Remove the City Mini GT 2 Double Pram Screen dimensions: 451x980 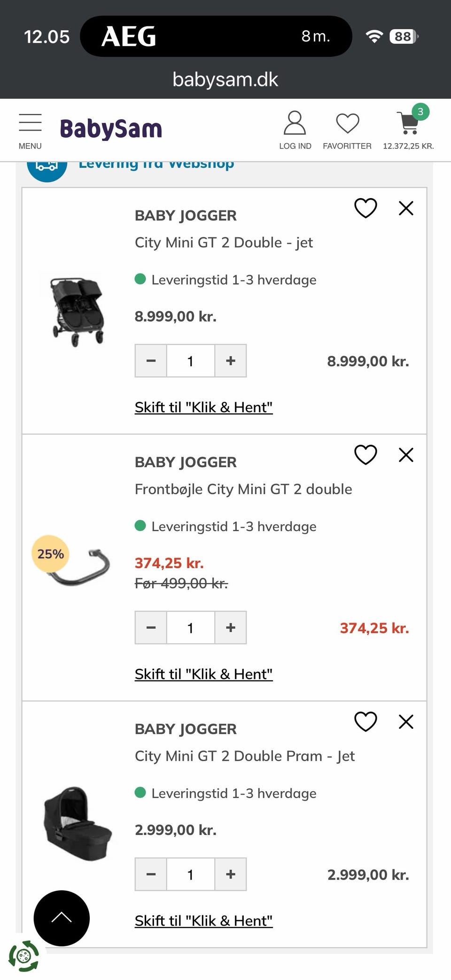(x=406, y=721)
